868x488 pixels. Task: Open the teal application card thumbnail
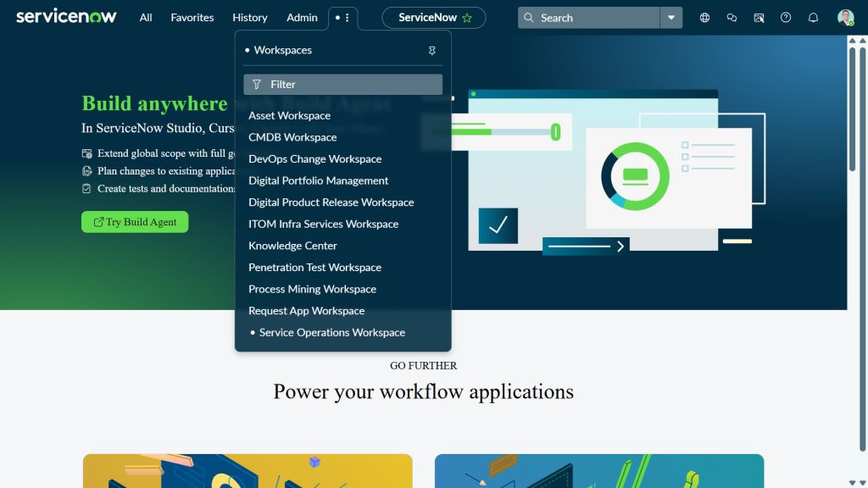pyautogui.click(x=599, y=471)
